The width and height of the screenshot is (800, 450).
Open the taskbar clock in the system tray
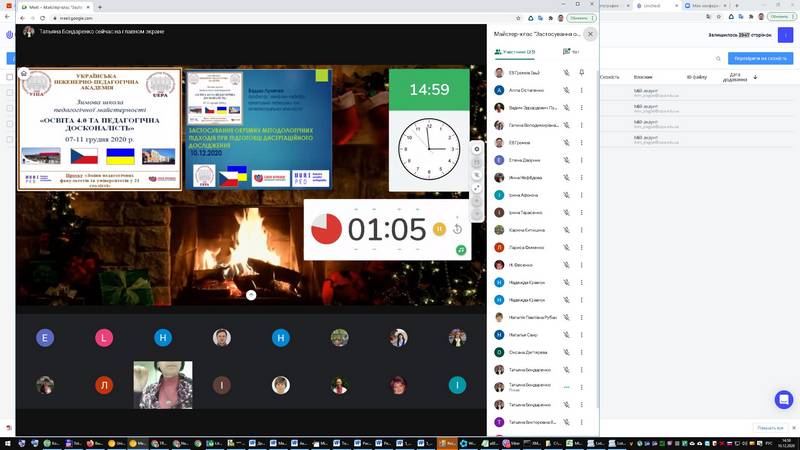(x=786, y=443)
